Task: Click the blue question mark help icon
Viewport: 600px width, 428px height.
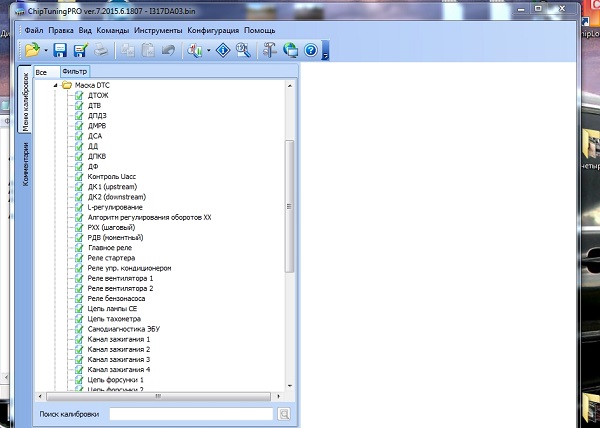Action: coord(310,50)
